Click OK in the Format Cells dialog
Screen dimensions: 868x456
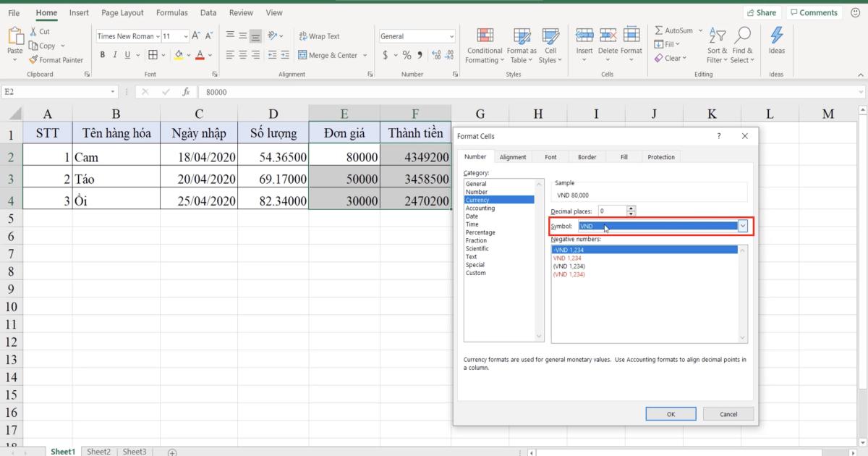[671, 413]
